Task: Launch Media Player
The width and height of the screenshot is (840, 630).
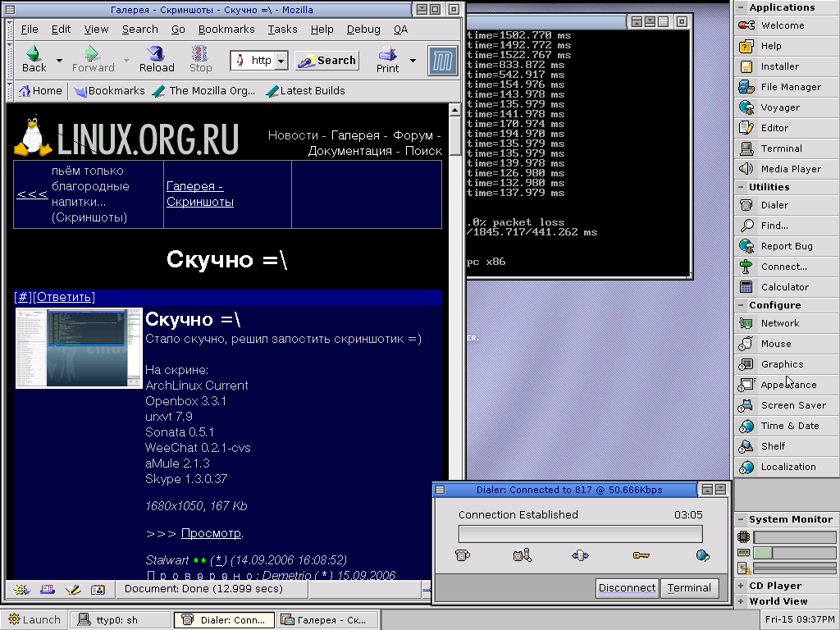Action: click(x=786, y=169)
